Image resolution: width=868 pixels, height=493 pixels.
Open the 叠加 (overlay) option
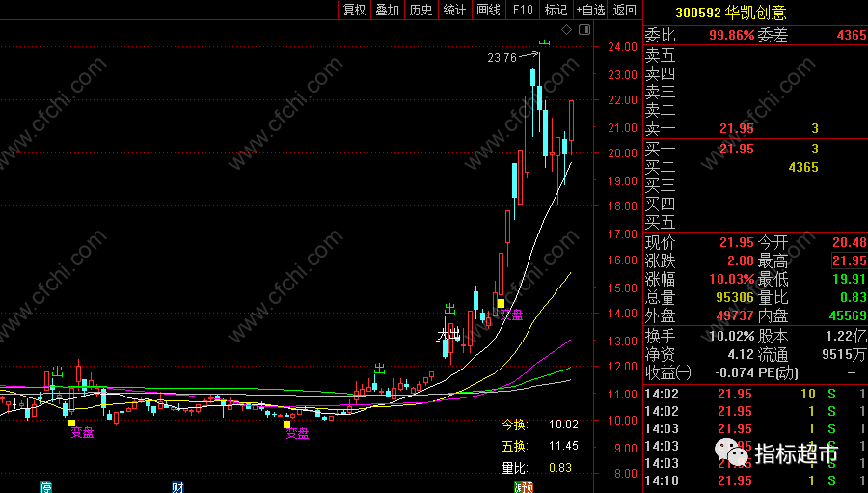(x=388, y=10)
